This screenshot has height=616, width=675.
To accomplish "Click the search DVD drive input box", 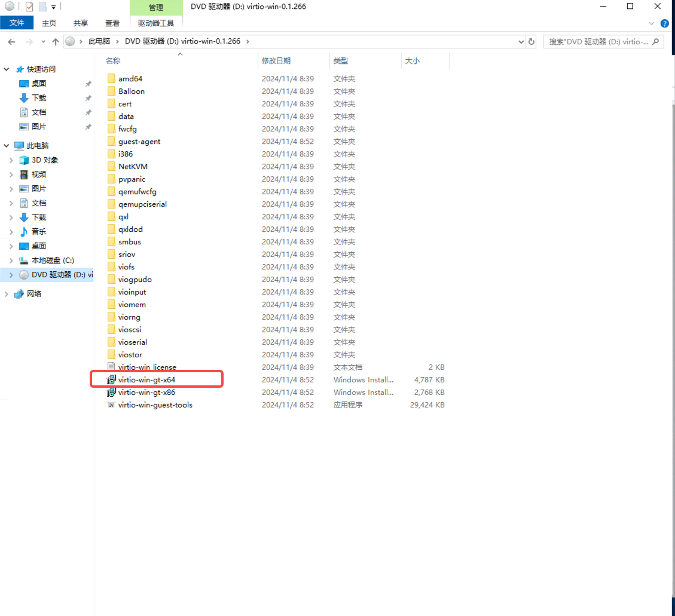I will pos(598,42).
